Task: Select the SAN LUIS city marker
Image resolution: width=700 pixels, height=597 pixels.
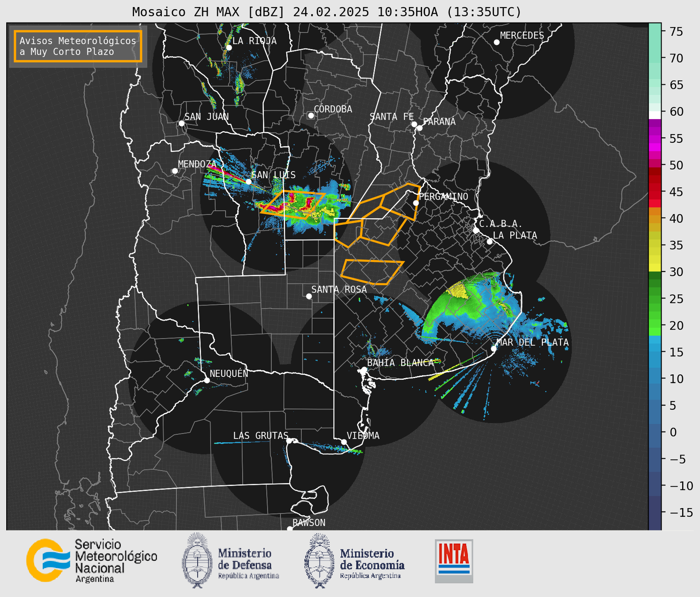Action: point(249,181)
